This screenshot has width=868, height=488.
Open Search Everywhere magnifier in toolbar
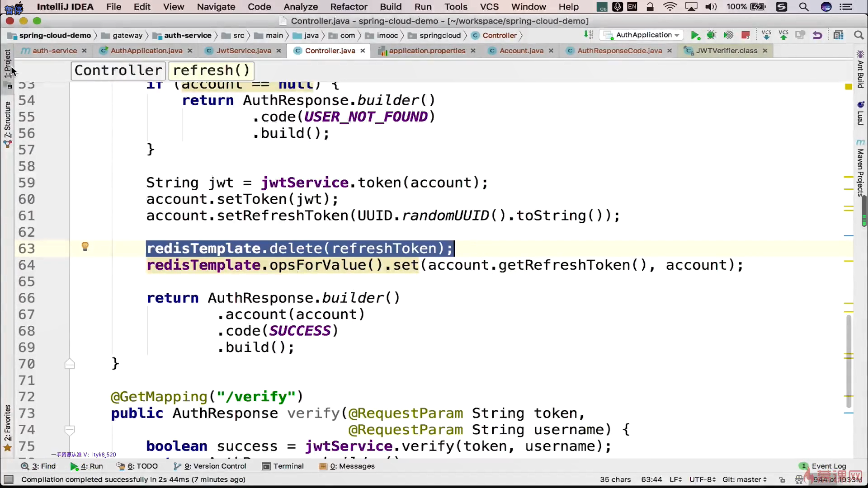(x=858, y=35)
